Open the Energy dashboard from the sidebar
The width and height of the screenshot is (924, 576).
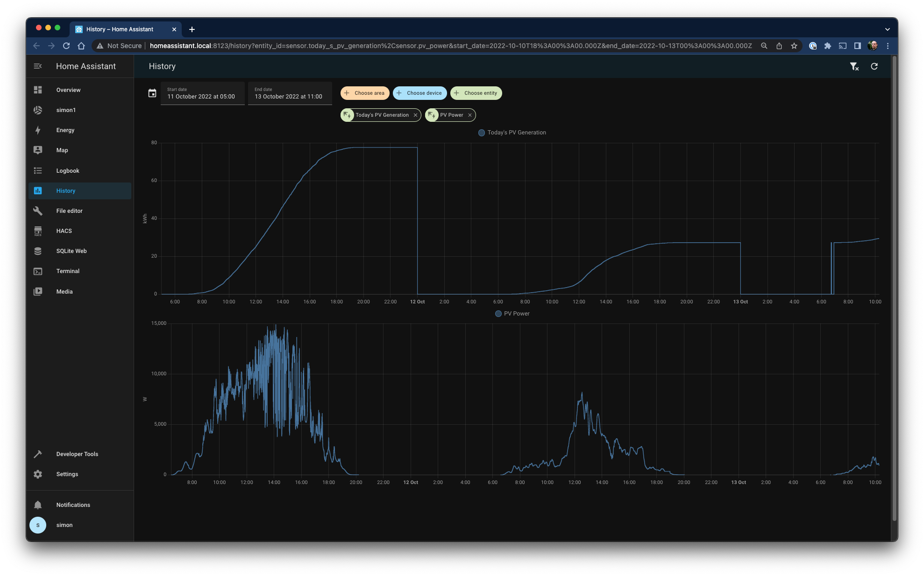[x=65, y=130]
